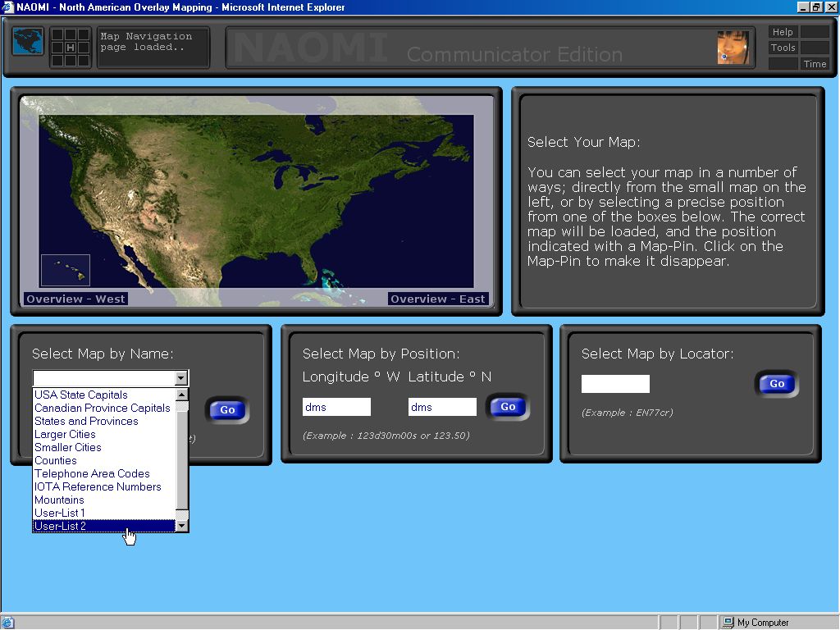840x630 pixels.
Task: Click the 'Select Map by Name:' label
Action: [x=103, y=354]
